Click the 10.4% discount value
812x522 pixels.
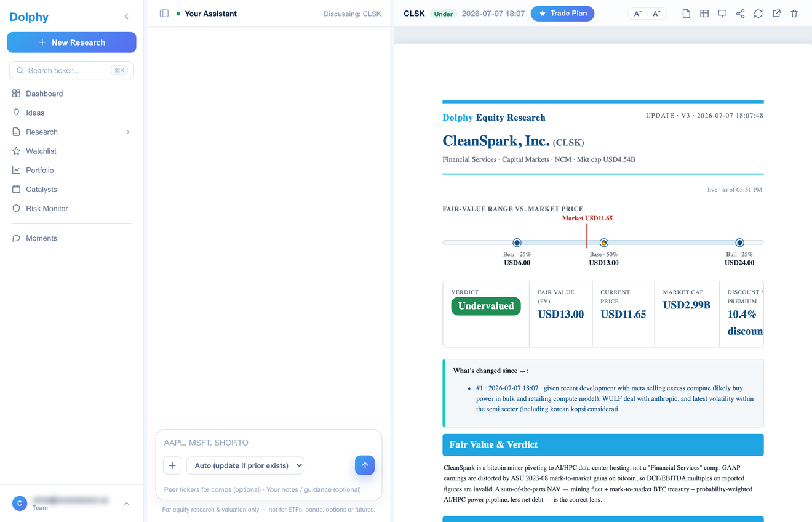point(745,323)
